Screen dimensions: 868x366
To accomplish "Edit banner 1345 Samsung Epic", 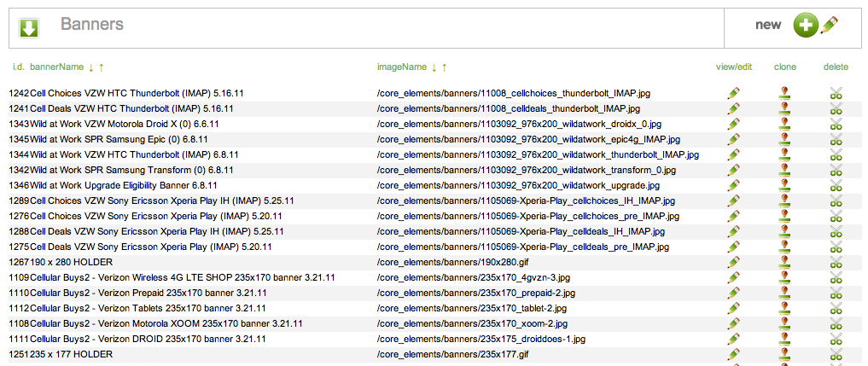I will (x=733, y=139).
